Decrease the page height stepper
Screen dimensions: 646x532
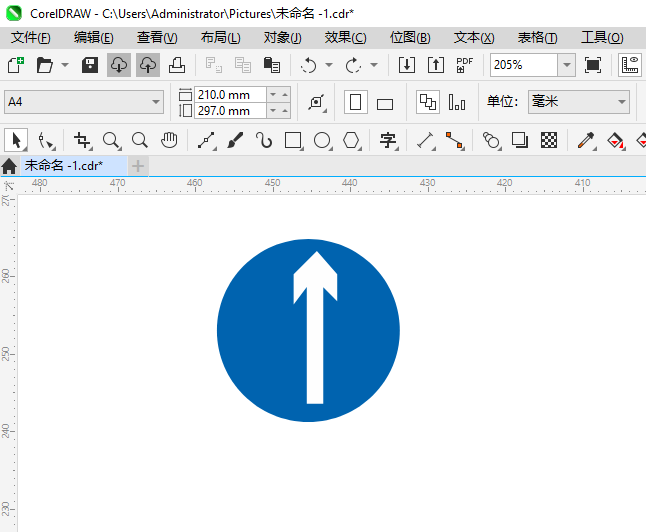[x=273, y=111]
